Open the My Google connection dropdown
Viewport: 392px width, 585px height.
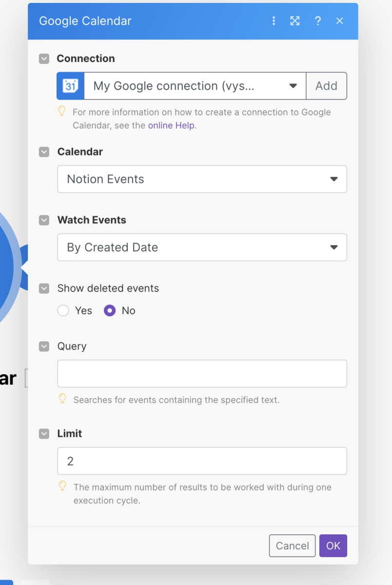coord(195,86)
